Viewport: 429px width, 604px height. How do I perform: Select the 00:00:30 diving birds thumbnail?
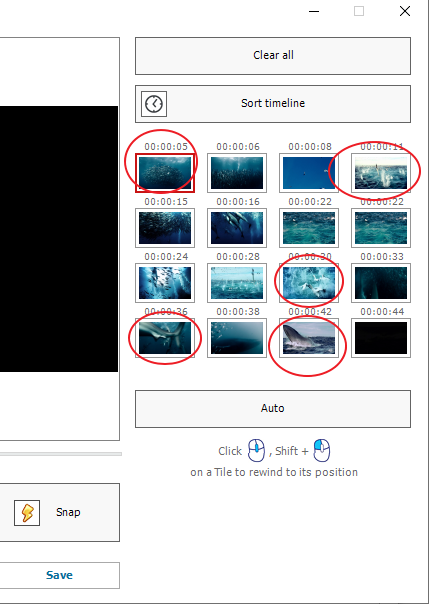tap(309, 283)
